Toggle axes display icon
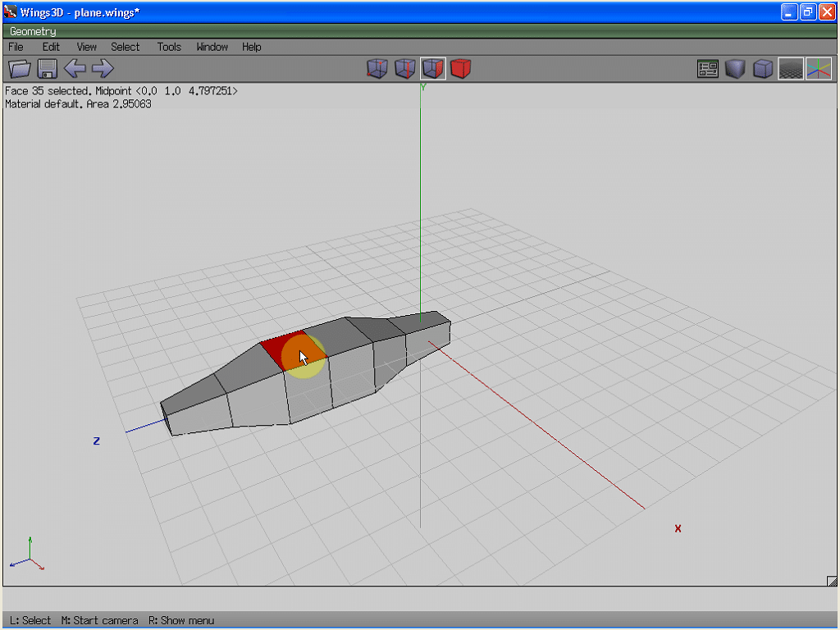The image size is (840, 630). (x=818, y=69)
